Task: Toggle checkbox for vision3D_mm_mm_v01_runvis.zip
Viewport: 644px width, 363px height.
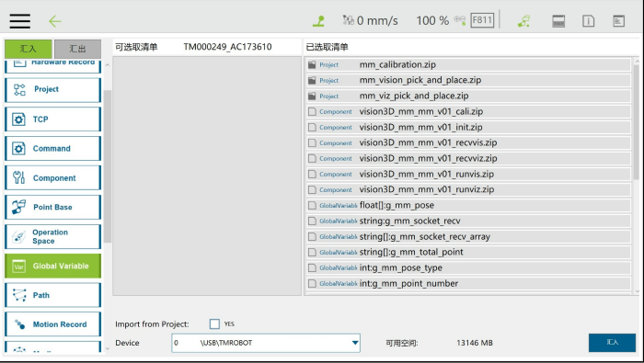Action: [x=312, y=174]
